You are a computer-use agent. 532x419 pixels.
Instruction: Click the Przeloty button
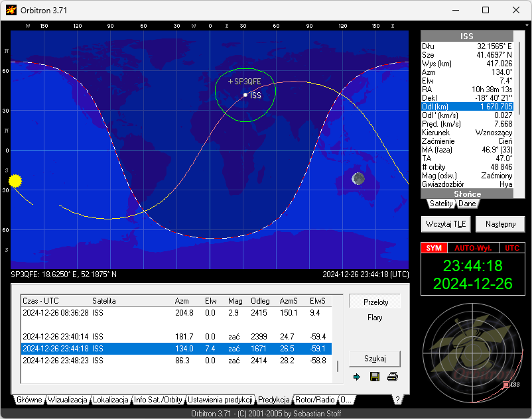(375, 302)
